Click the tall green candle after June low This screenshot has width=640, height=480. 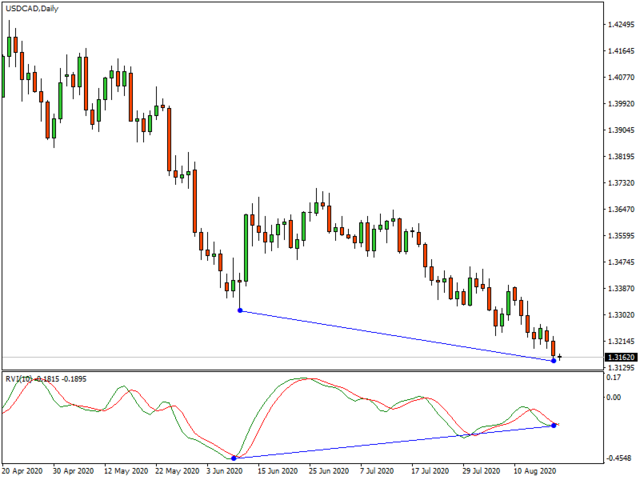pos(246,248)
